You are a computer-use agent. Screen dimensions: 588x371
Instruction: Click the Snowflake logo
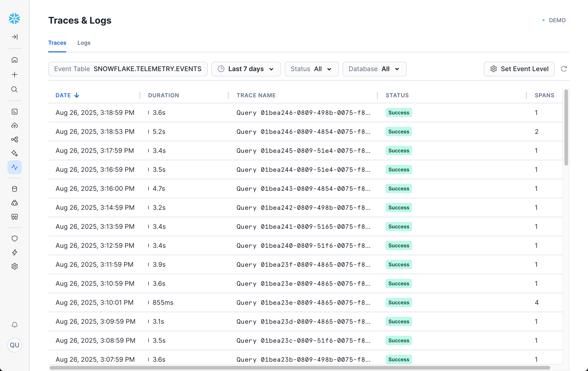tap(14, 18)
